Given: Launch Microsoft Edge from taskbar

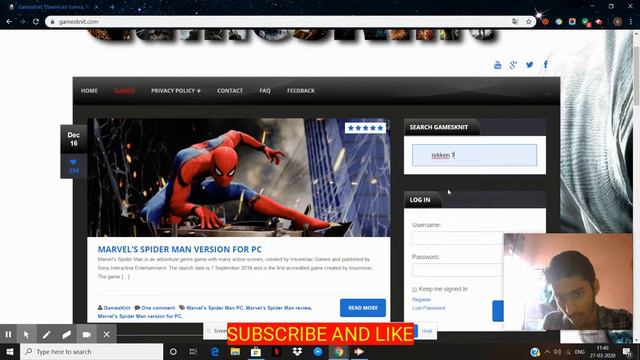Looking at the screenshot, I should [x=215, y=351].
